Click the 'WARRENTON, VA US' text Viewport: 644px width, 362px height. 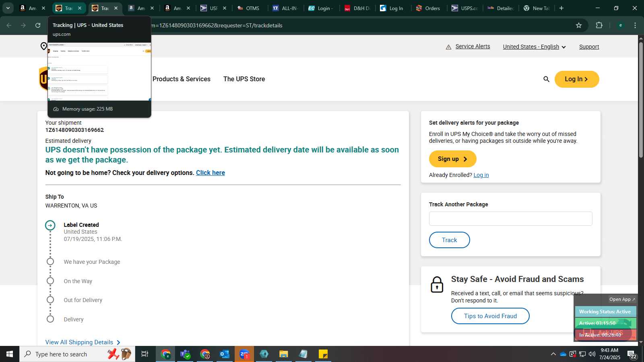coord(71,206)
